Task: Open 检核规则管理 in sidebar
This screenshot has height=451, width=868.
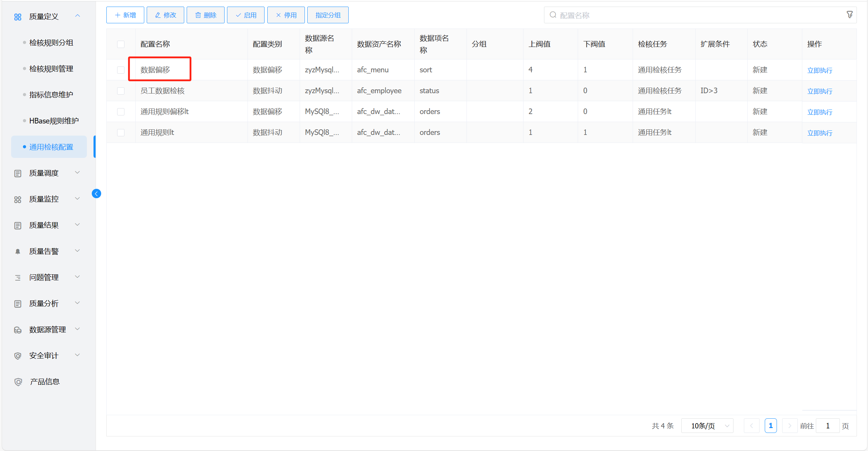Action: click(51, 69)
